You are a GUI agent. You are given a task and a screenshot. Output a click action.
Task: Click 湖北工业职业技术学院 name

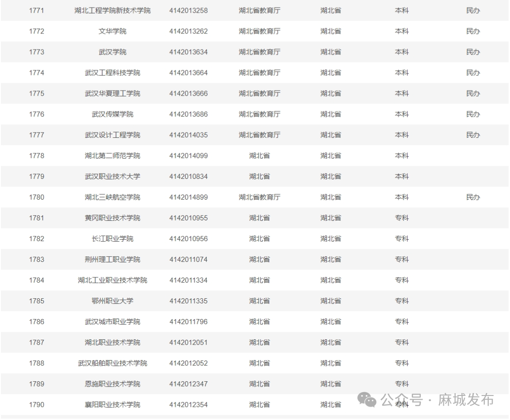point(112,280)
